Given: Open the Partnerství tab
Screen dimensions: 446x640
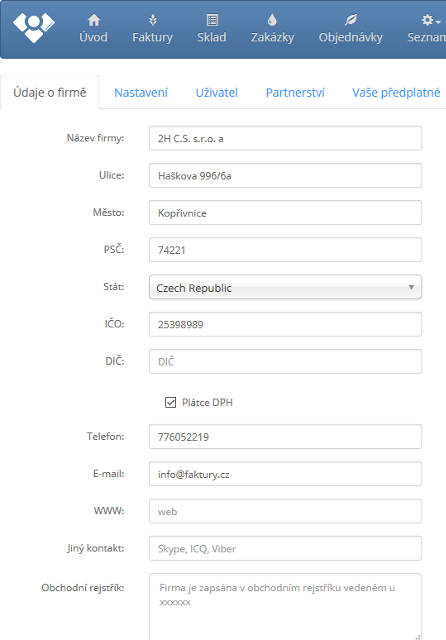Looking at the screenshot, I should 295,93.
